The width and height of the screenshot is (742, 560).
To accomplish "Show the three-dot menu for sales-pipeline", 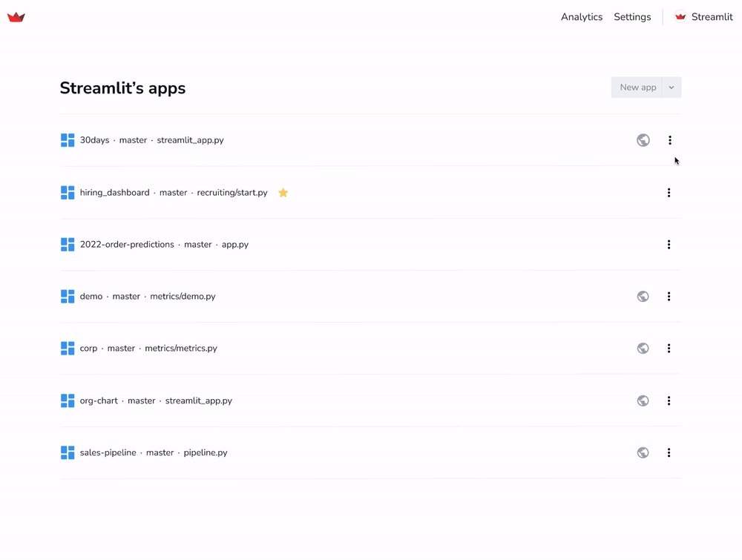I will point(669,452).
